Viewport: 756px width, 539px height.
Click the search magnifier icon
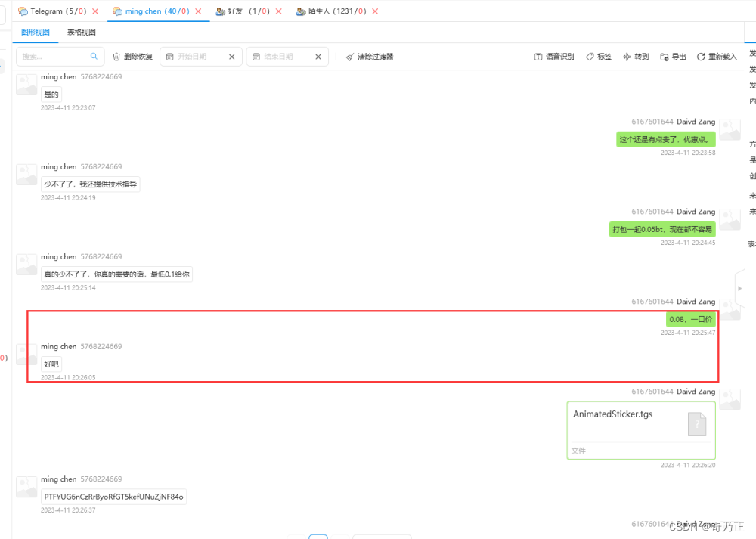coord(94,57)
